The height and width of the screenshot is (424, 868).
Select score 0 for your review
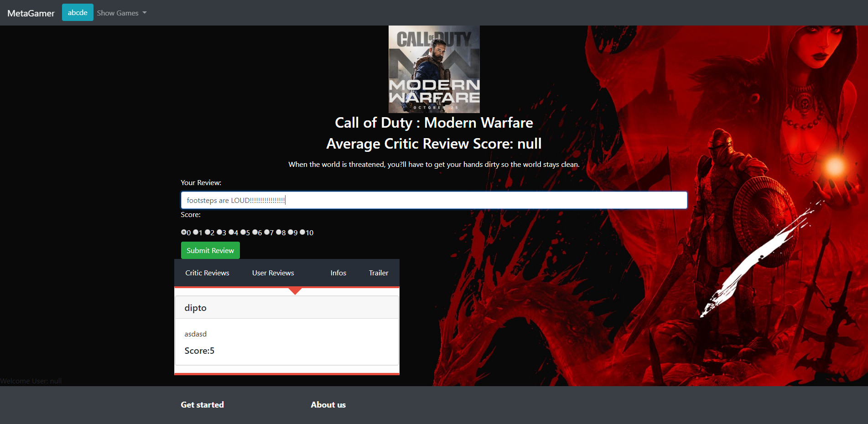tap(184, 232)
